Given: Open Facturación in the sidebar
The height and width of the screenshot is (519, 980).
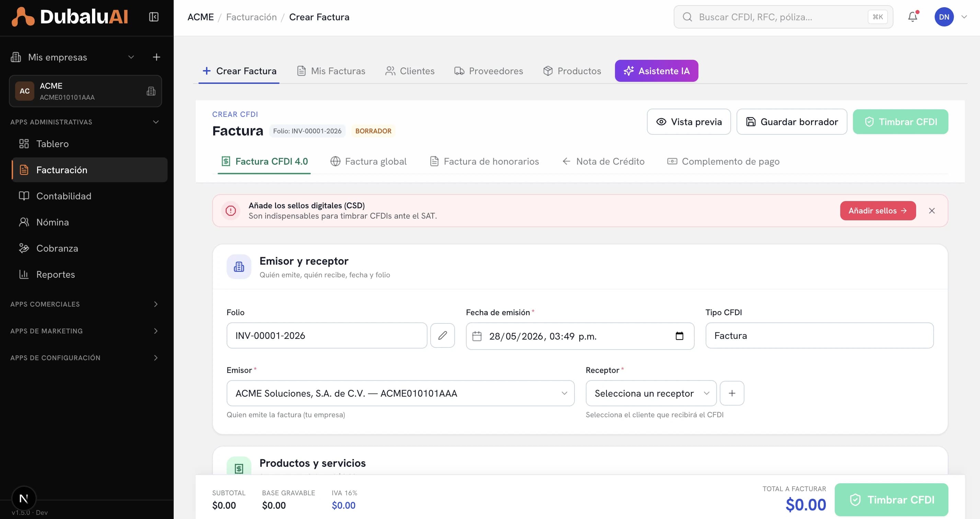Looking at the screenshot, I should 89,170.
